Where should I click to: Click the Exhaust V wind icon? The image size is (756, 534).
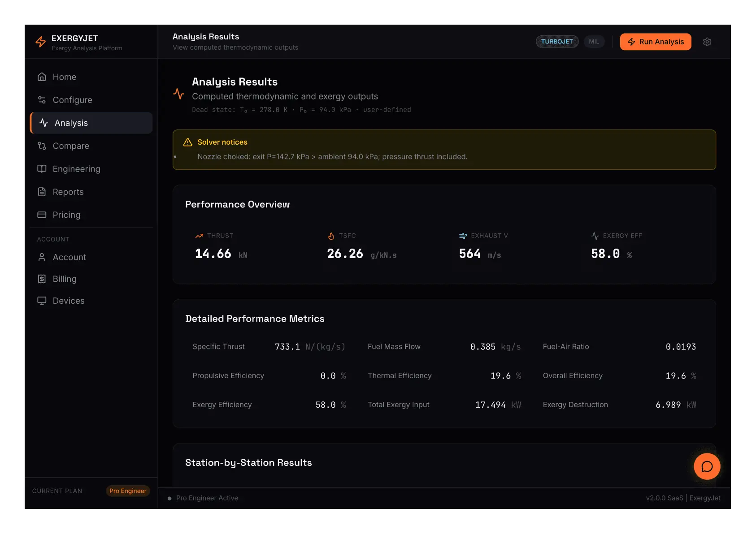[463, 236]
